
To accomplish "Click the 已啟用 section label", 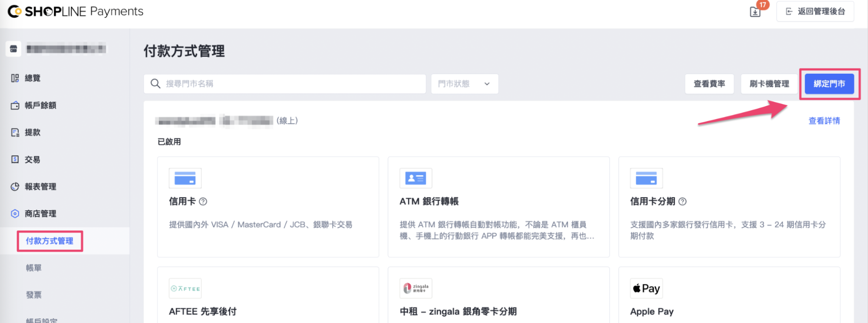I will 169,142.
